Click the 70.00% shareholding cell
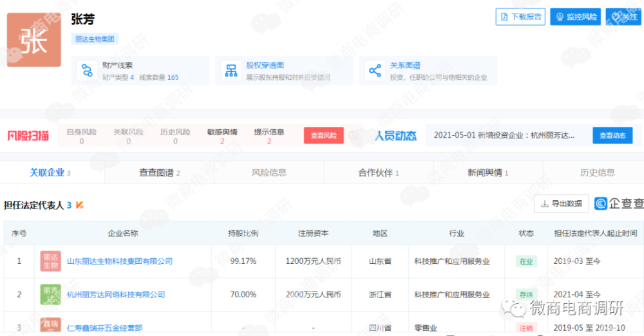This screenshot has height=336, width=644. (243, 295)
